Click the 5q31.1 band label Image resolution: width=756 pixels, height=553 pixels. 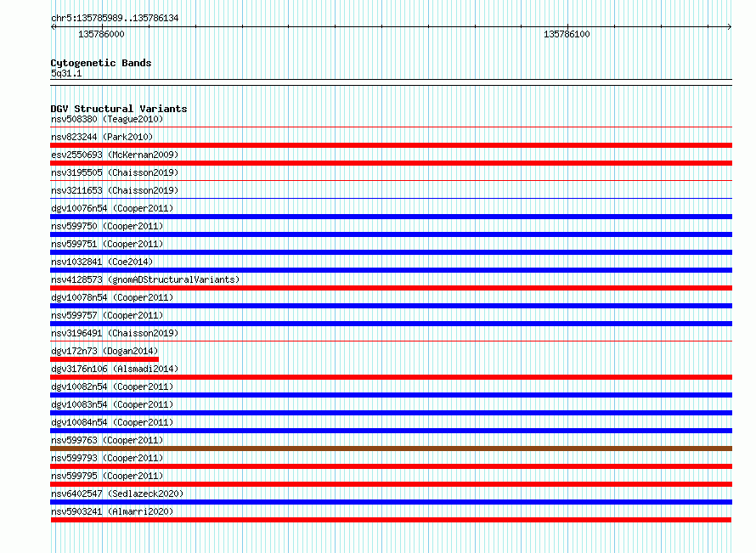point(66,73)
